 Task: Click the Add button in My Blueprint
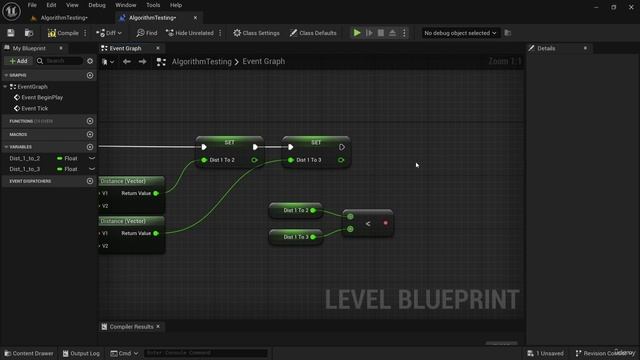pyautogui.click(x=18, y=61)
